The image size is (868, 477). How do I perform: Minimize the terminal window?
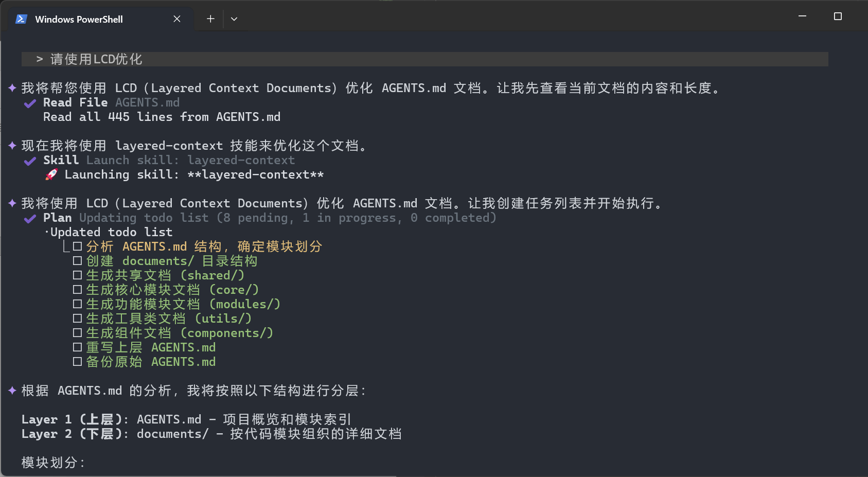(x=802, y=16)
